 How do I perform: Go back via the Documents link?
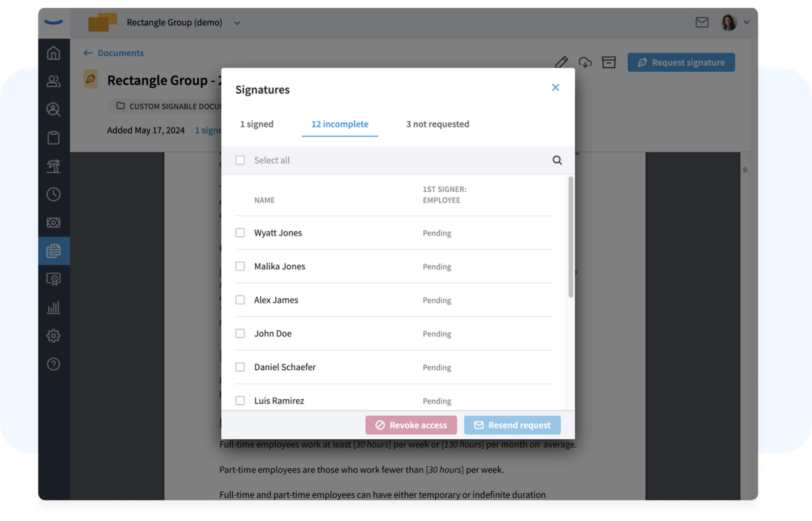click(x=114, y=53)
